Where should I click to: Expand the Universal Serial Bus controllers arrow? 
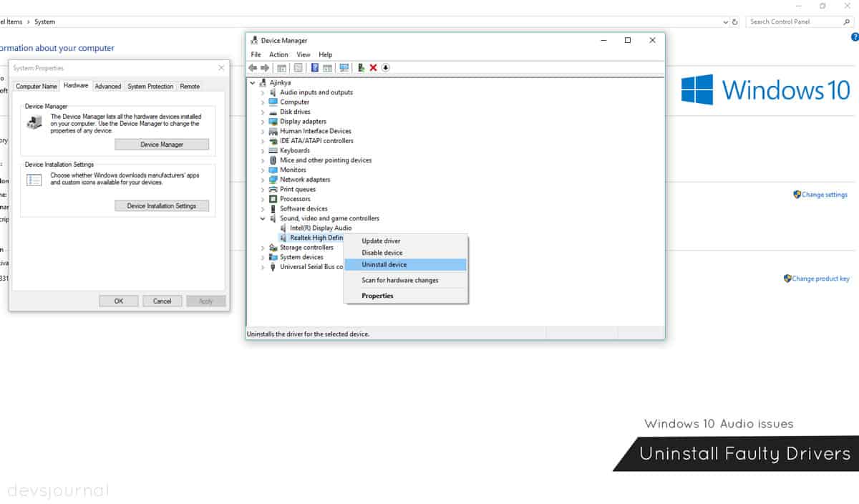[263, 267]
